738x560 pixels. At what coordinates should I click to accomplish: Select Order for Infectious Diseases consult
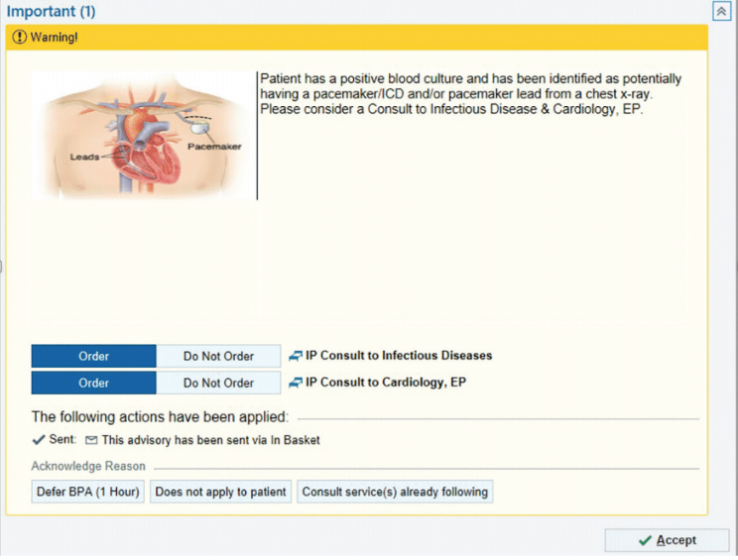tap(93, 356)
